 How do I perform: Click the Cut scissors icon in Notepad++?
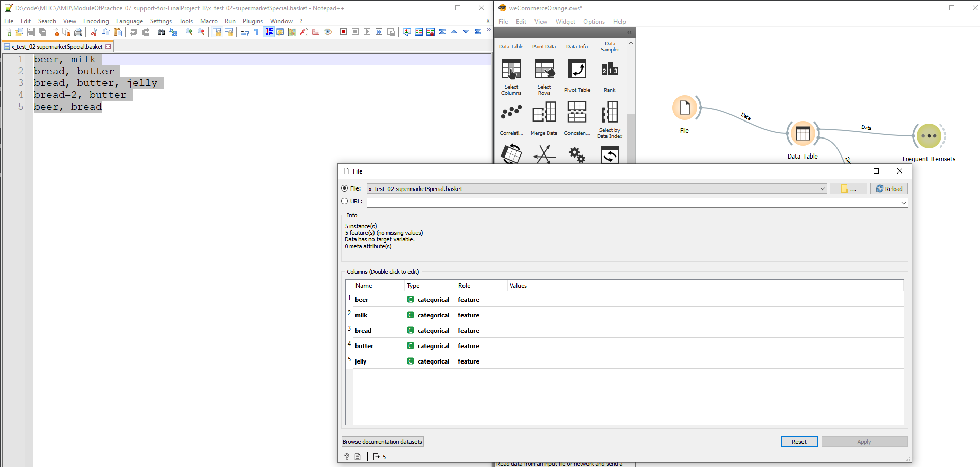[94, 32]
